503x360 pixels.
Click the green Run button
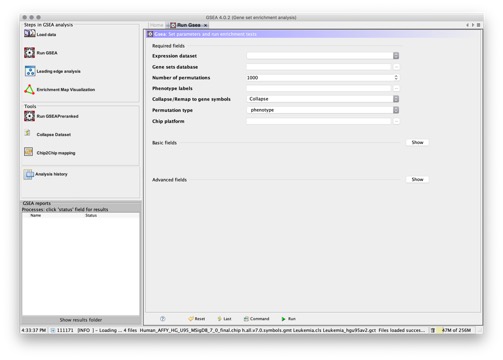tap(288, 319)
